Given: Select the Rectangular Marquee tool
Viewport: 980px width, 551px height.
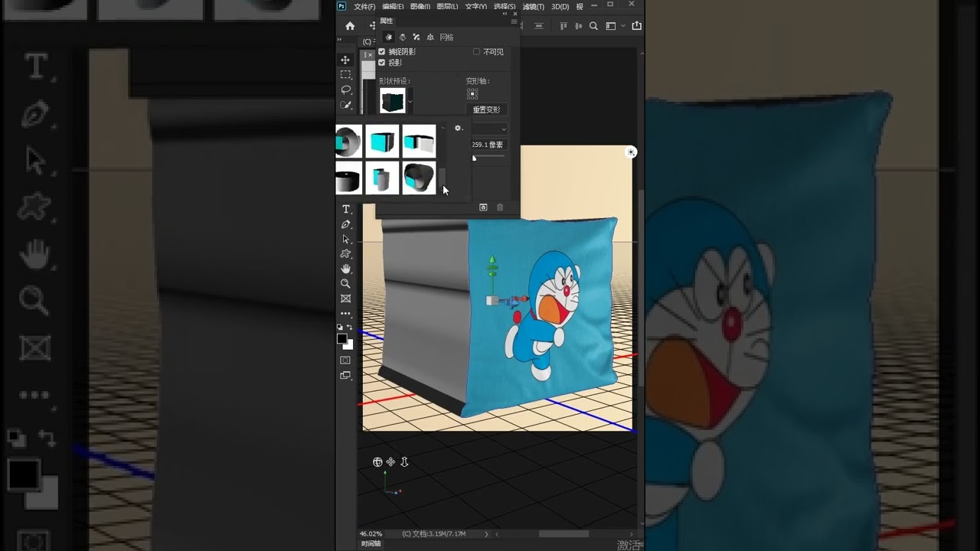Looking at the screenshot, I should (346, 75).
